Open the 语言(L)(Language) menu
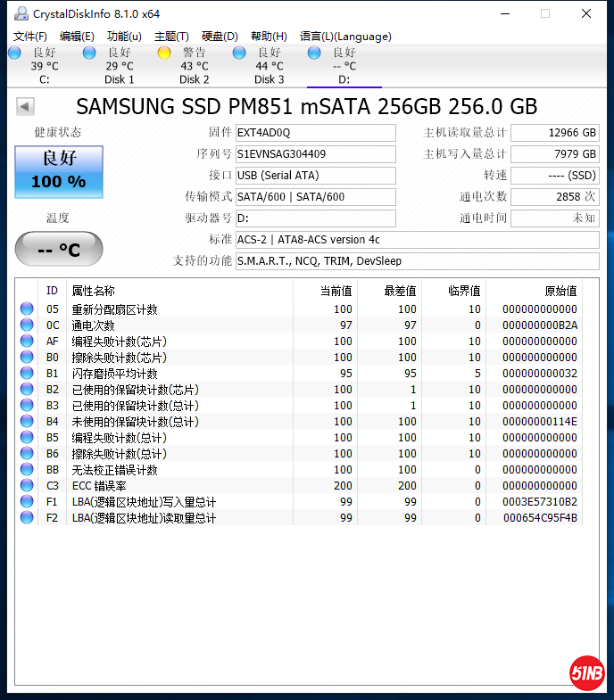This screenshot has height=700, width=614. click(345, 37)
